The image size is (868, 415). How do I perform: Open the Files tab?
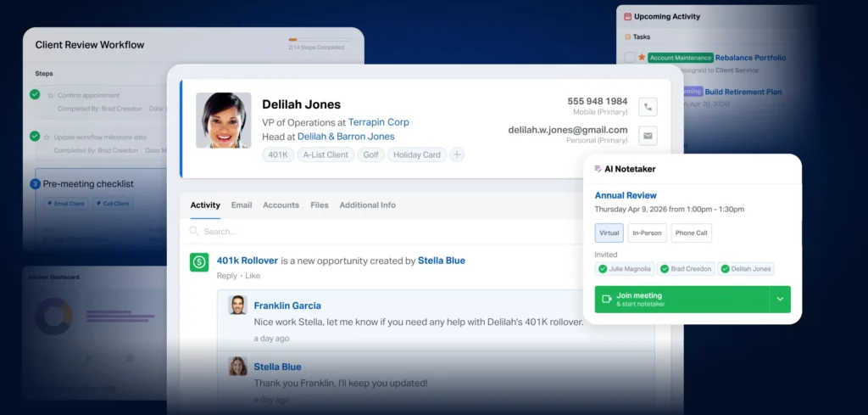pyautogui.click(x=320, y=205)
